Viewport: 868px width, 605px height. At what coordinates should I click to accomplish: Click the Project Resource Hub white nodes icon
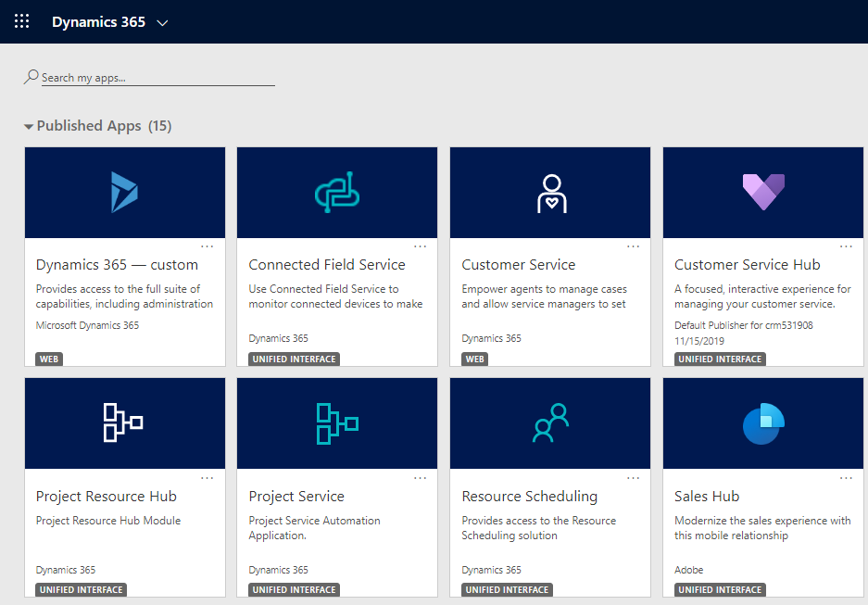point(124,422)
